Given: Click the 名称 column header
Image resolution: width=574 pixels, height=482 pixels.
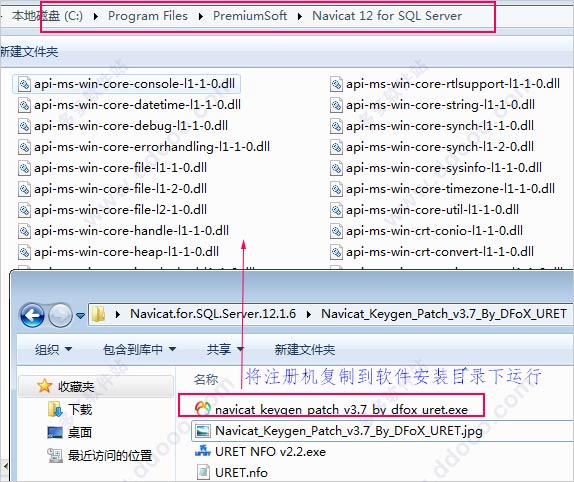Looking at the screenshot, I should pyautogui.click(x=206, y=379).
